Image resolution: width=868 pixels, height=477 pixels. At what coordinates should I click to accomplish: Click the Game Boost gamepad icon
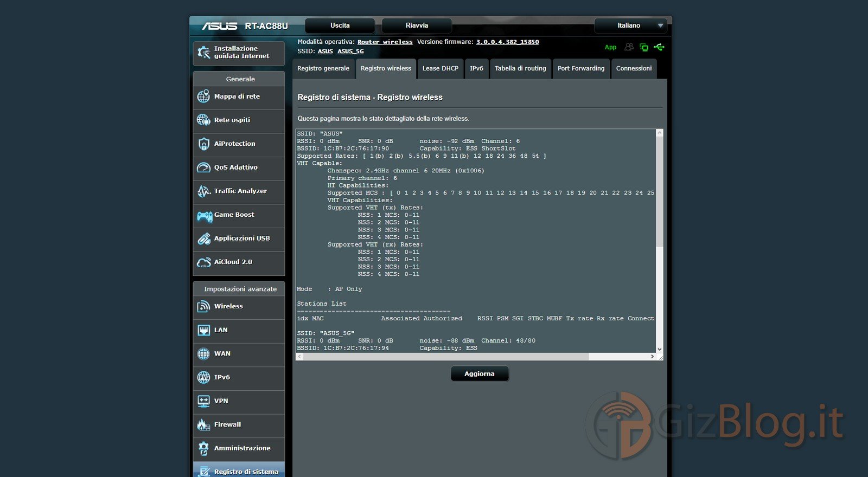coord(205,216)
